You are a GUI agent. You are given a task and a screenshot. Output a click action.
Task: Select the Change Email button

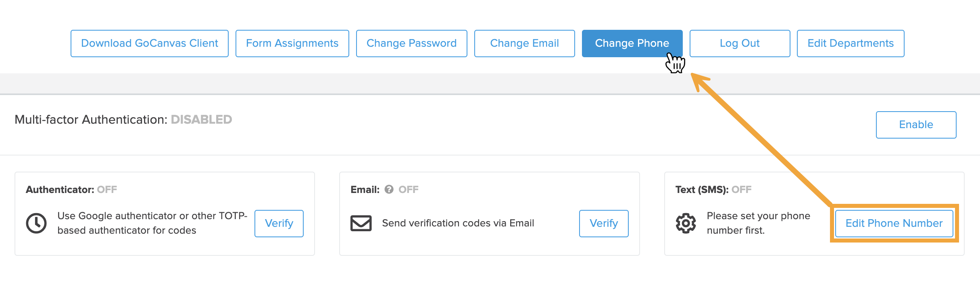tap(524, 44)
